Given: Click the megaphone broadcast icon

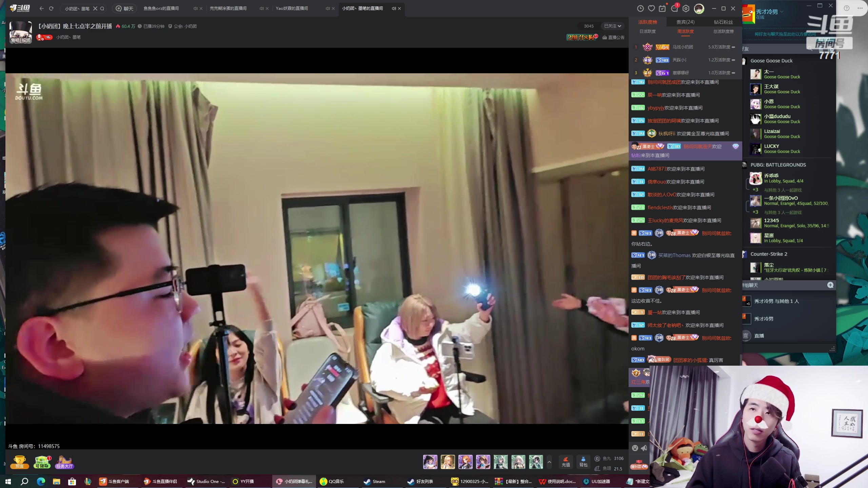Looking at the screenshot, I should tap(644, 448).
